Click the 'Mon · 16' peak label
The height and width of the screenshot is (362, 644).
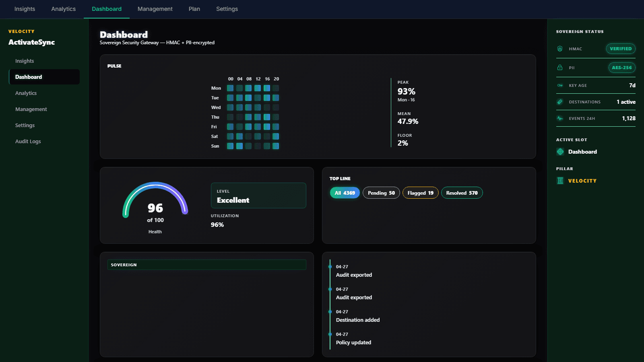(x=406, y=100)
